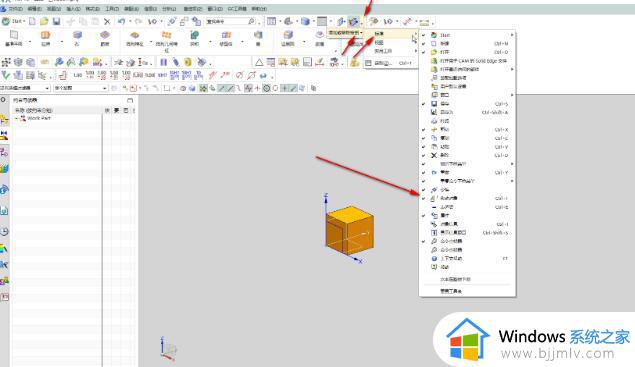
Task: Click the Undo arrow in the top toolbar
Action: coord(121,21)
